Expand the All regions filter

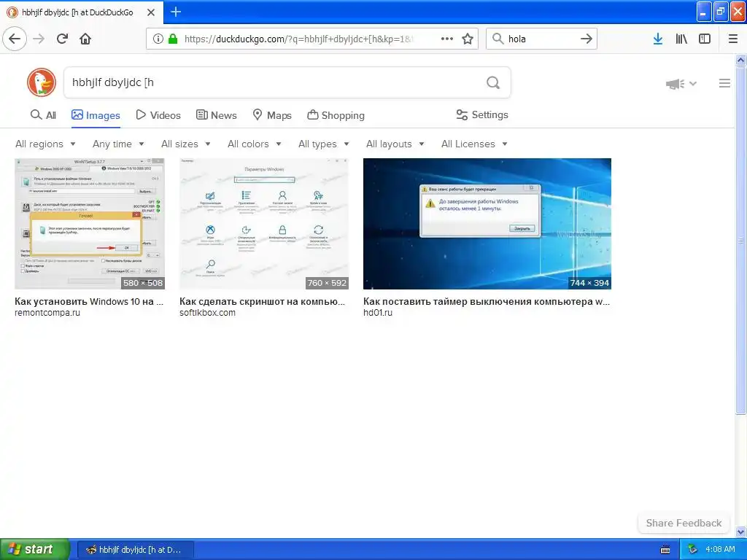pyautogui.click(x=45, y=144)
